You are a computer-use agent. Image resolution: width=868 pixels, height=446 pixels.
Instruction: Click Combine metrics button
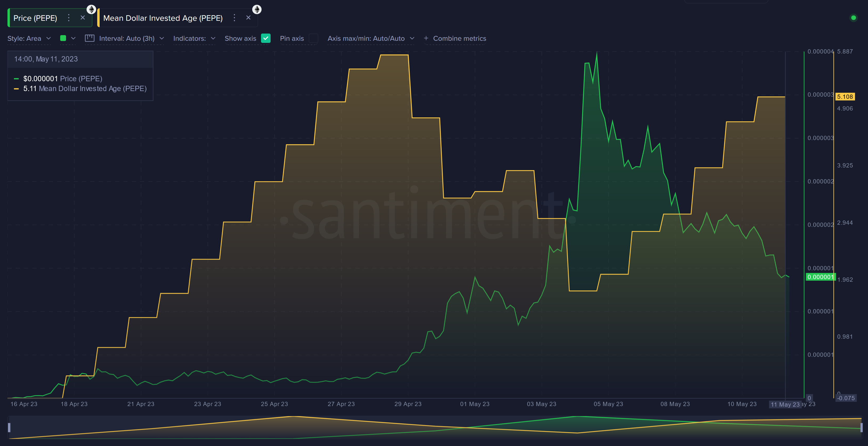tap(455, 38)
